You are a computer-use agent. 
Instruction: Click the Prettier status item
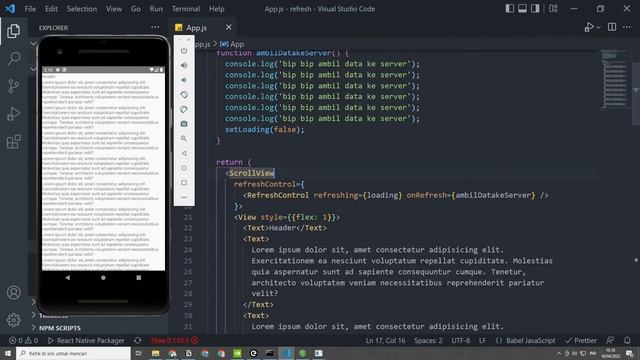point(581,340)
